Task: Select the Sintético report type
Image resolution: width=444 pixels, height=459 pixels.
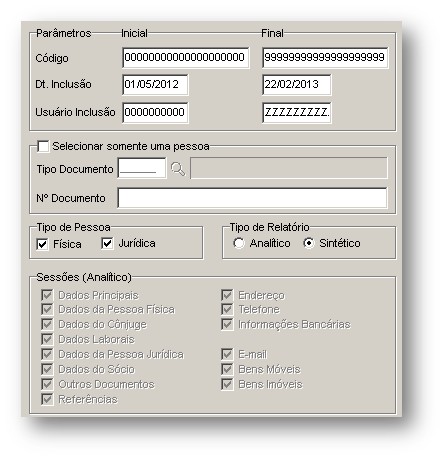Action: pos(309,243)
